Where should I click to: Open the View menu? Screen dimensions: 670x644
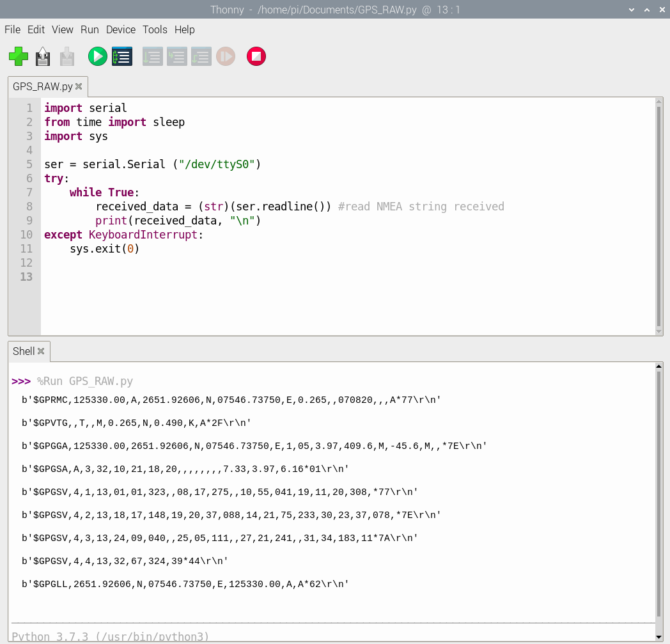pyautogui.click(x=63, y=29)
